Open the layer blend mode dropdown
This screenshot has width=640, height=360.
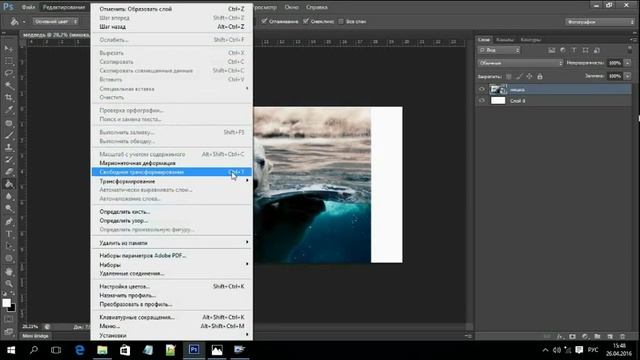coord(520,63)
